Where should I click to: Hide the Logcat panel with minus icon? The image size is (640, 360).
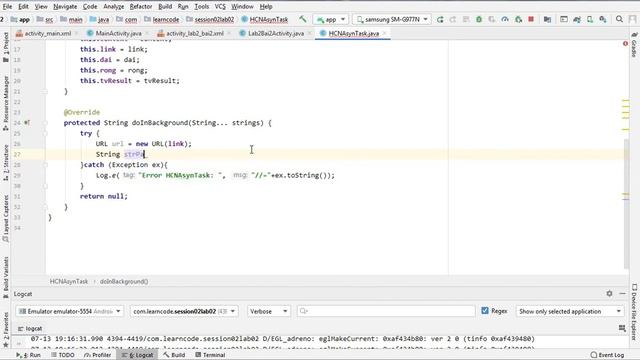tap(622, 293)
